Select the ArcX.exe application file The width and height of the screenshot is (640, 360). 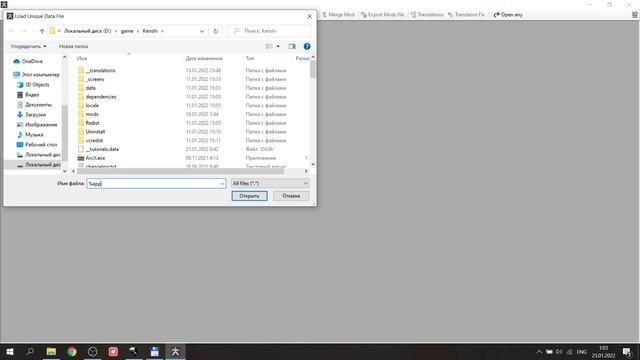pyautogui.click(x=95, y=158)
